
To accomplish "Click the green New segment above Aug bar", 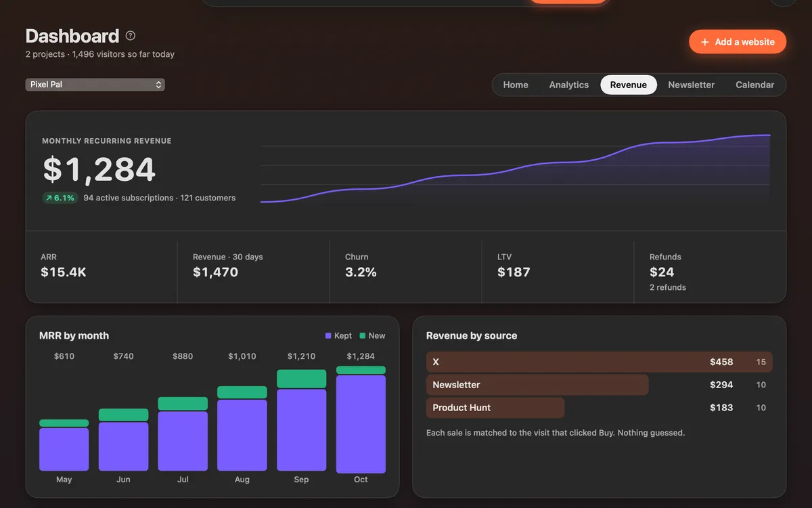I will pyautogui.click(x=242, y=392).
